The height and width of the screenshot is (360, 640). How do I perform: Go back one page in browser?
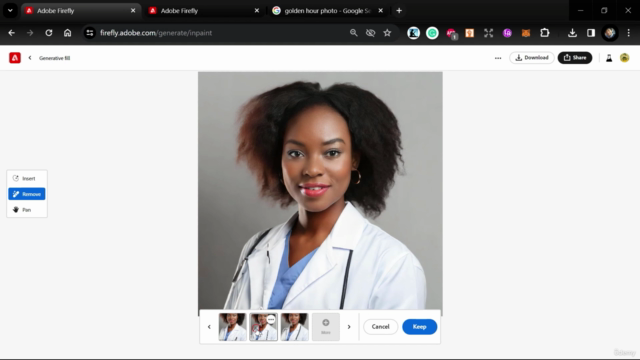pos(11,33)
